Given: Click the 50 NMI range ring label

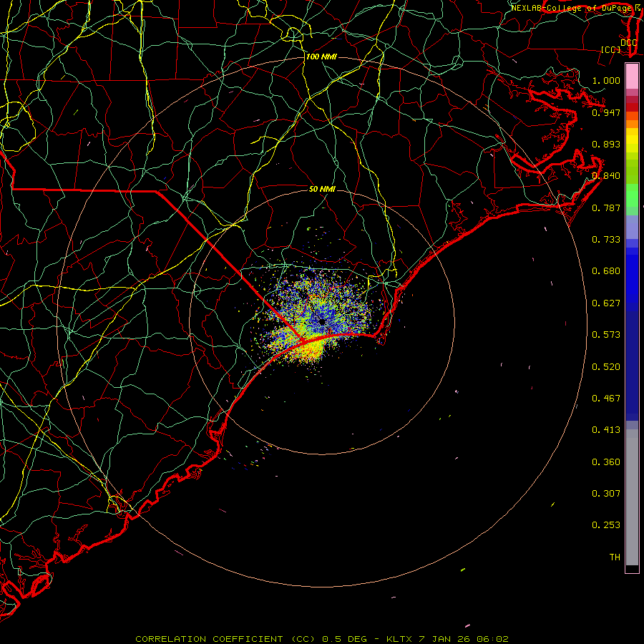Looking at the screenshot, I should point(322,189).
